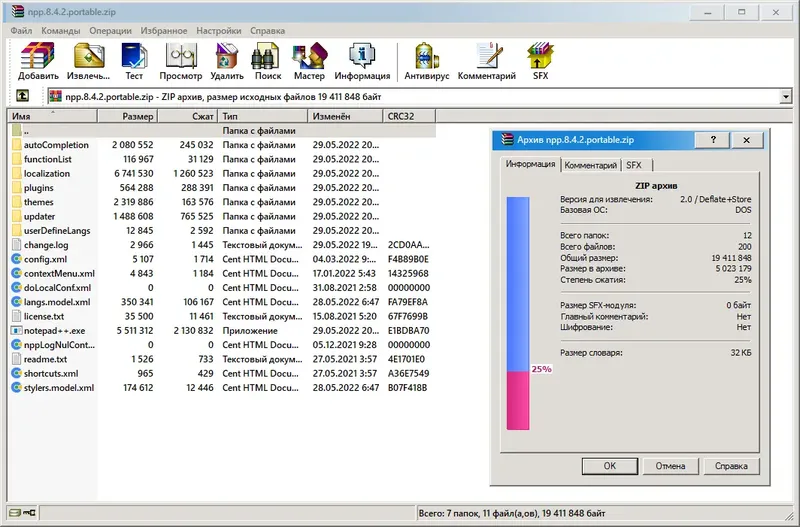The height and width of the screenshot is (527, 800).
Task: Select the themes folder icon
Action: [x=16, y=202]
